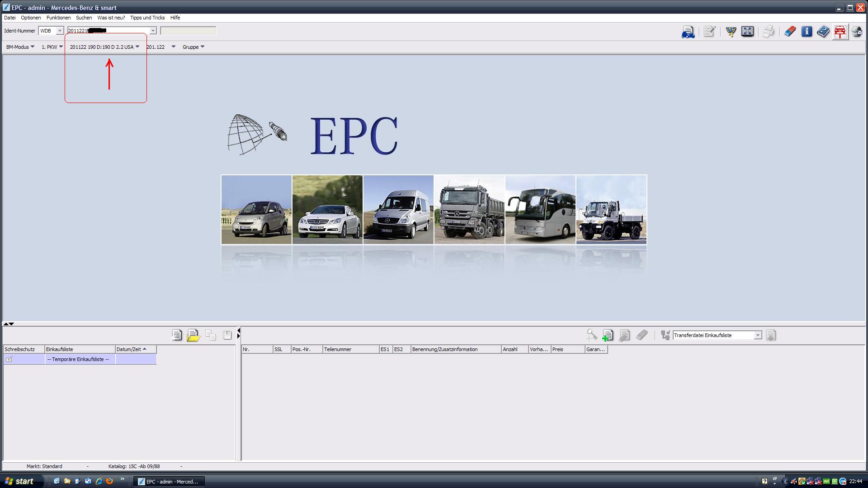Image resolution: width=868 pixels, height=488 pixels.
Task: Click the copy shopping list icon
Action: click(210, 335)
